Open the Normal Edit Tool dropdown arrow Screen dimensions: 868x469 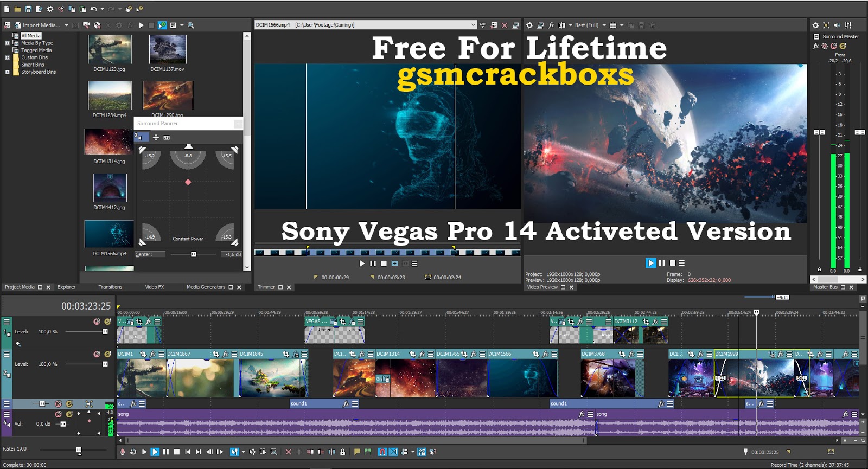(243, 452)
